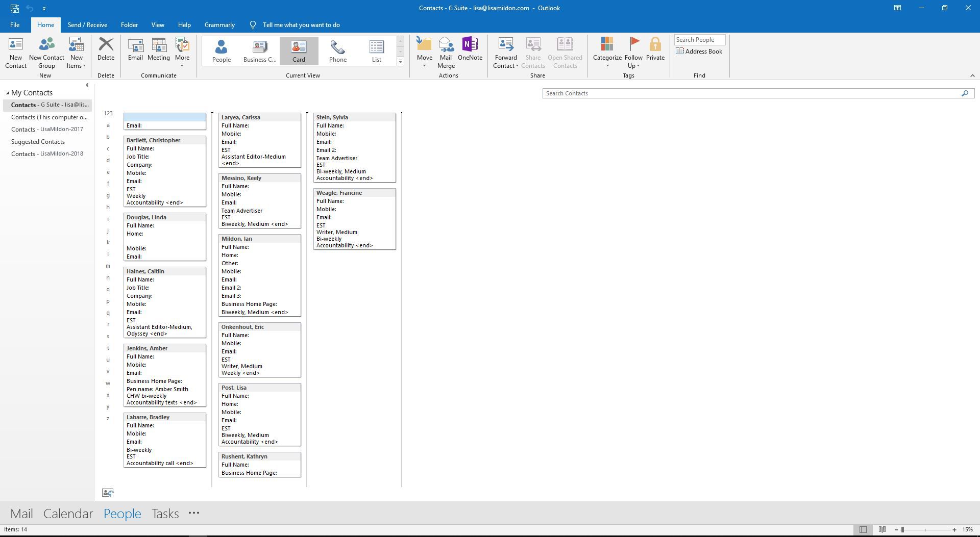Image resolution: width=980 pixels, height=537 pixels.
Task: Select Contacts - LisaMildon-2017 folder
Action: pyautogui.click(x=47, y=130)
